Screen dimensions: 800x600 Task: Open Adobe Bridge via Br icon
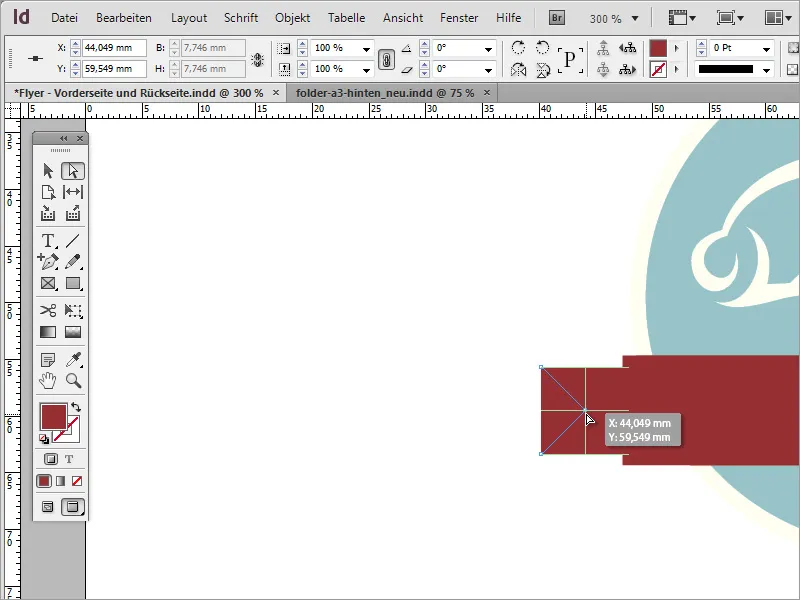557,18
